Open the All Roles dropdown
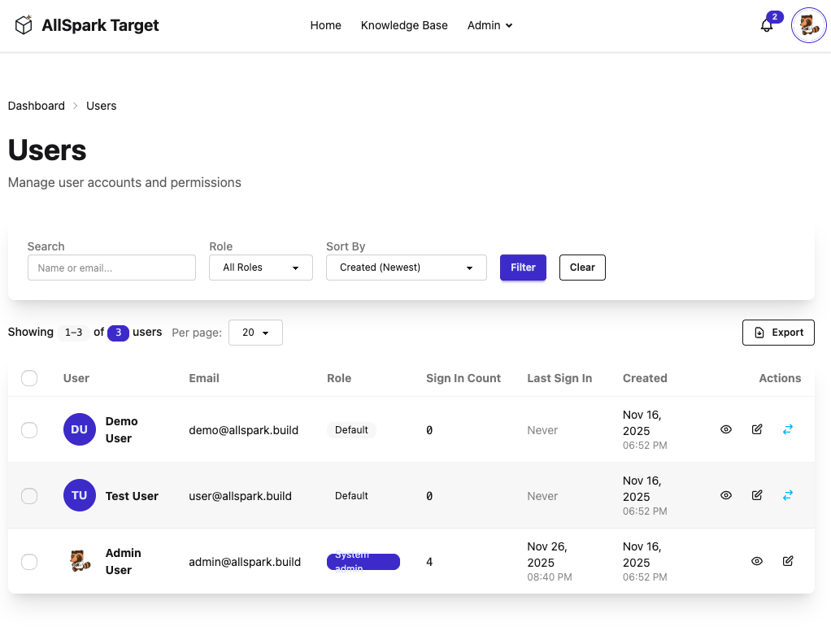 click(260, 267)
